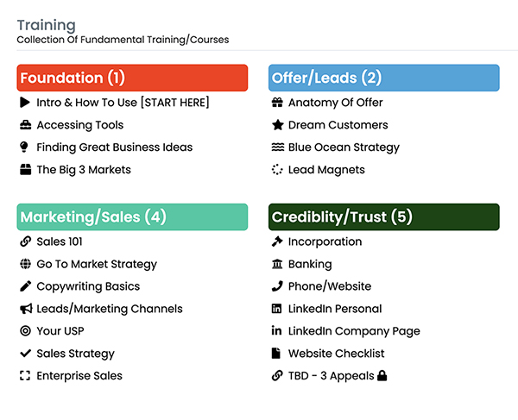Open the Copywriting Basics lesson link
518x420 pixels.
click(87, 286)
